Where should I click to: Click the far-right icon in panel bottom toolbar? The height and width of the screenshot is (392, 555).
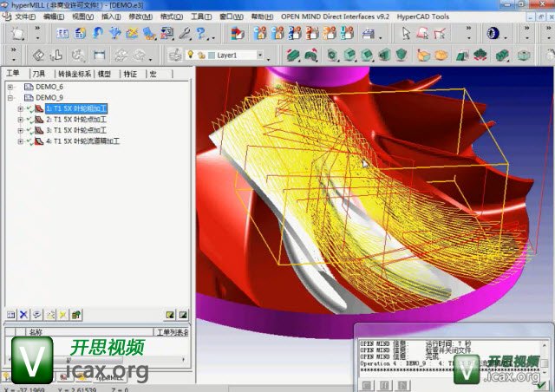(x=183, y=314)
